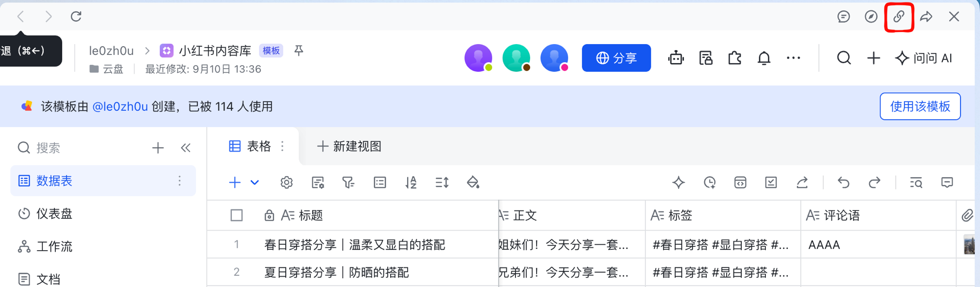980x287 pixels.
Task: Open 工作流 in the sidebar
Action: 103,246
